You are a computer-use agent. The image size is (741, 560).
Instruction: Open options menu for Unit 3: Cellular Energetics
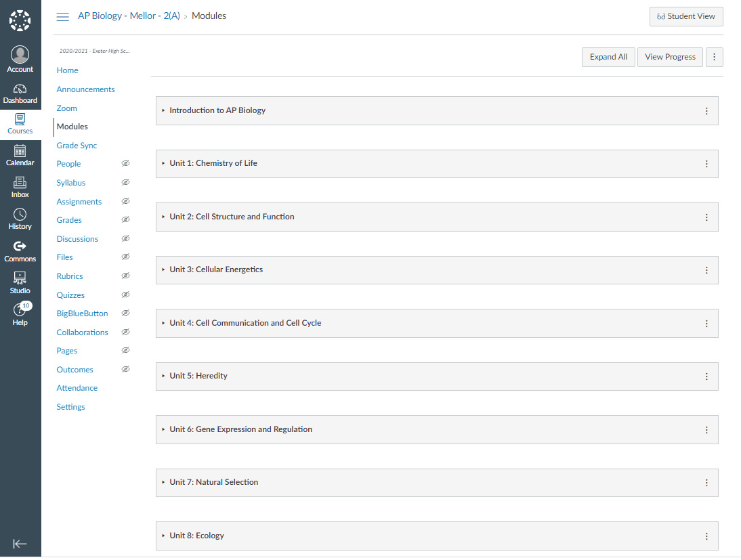[x=706, y=270]
